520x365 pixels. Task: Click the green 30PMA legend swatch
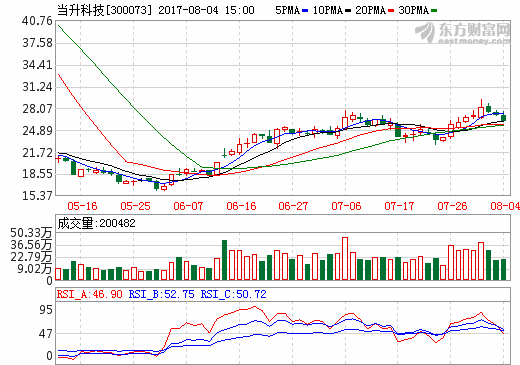(434, 11)
